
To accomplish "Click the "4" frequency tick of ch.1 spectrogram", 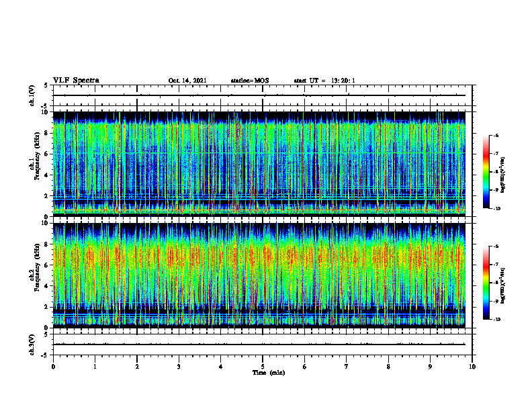I will pyautogui.click(x=47, y=175).
